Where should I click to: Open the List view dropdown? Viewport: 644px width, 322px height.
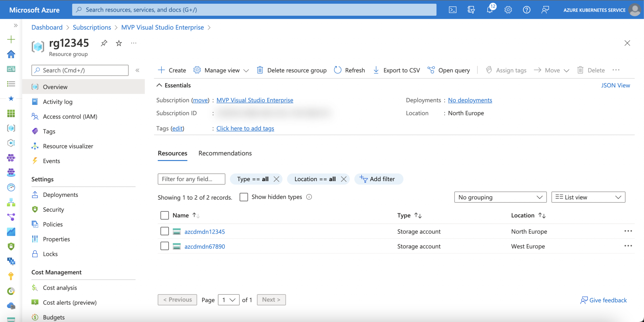point(588,197)
